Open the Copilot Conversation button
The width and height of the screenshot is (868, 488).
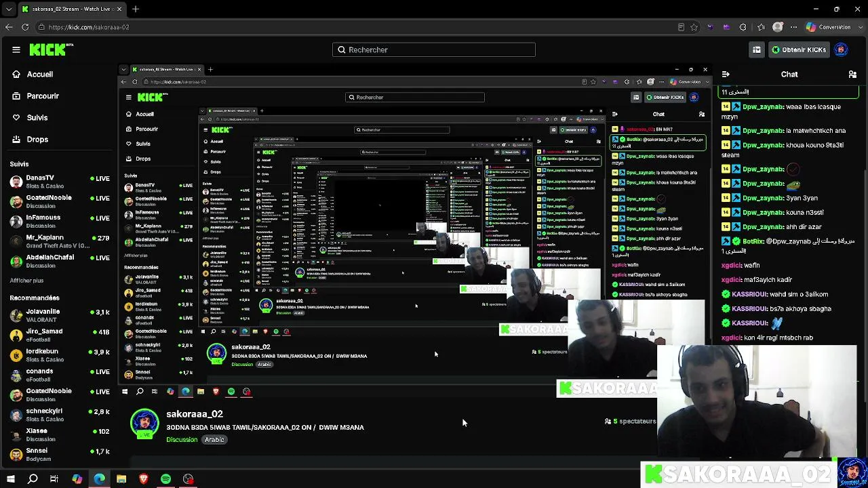click(x=828, y=27)
